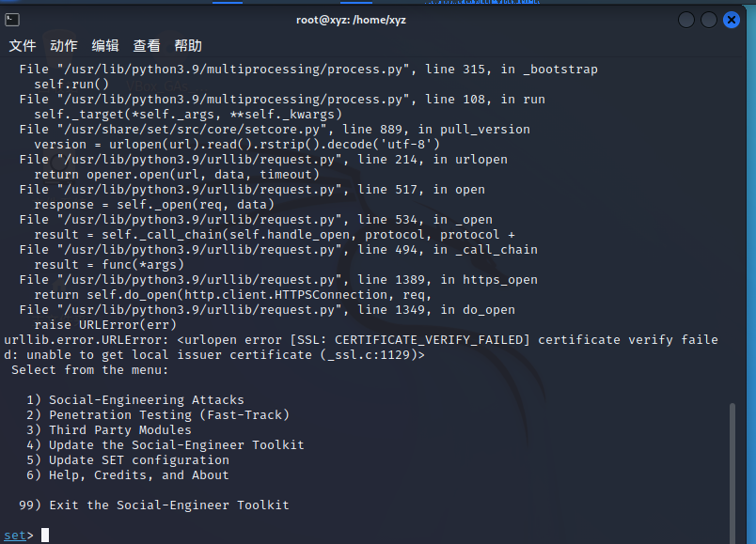Click the '5) Update SET configuration' line
The image size is (756, 544).
click(x=128, y=459)
